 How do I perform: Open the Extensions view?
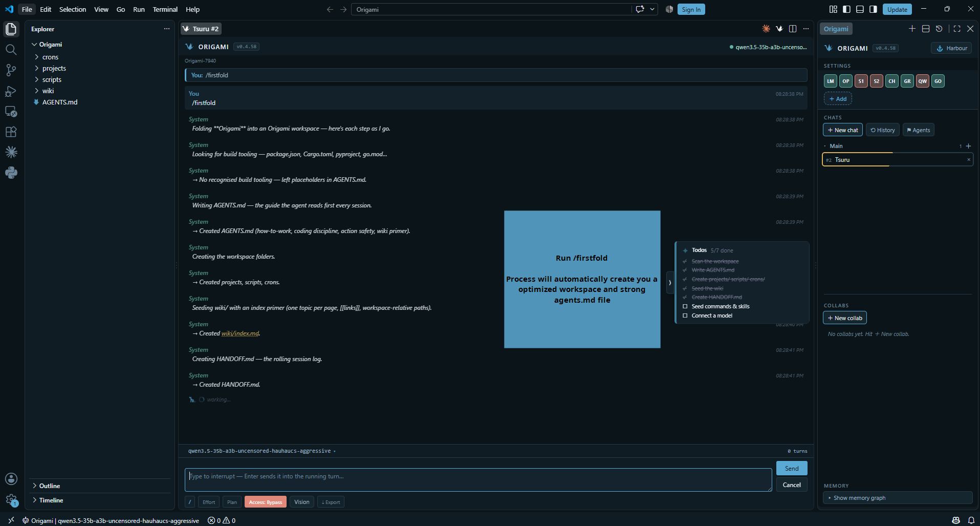pyautogui.click(x=11, y=132)
